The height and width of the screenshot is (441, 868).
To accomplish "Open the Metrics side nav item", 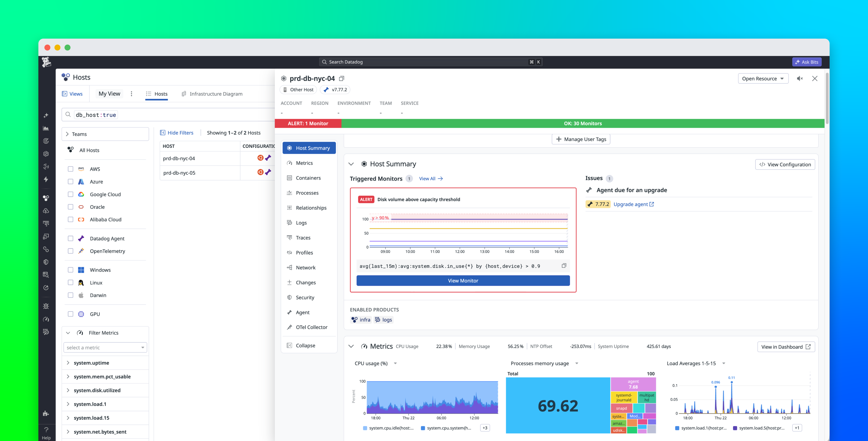I will click(x=309, y=163).
